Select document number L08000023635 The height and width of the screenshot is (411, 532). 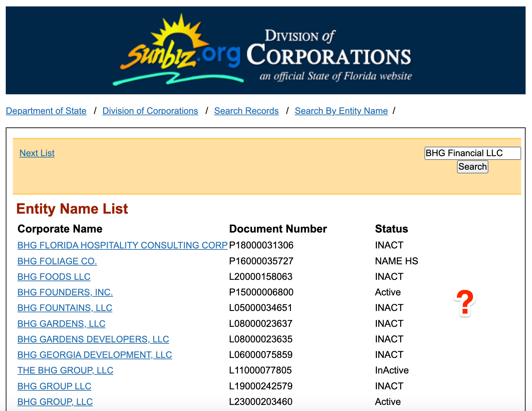[261, 339]
